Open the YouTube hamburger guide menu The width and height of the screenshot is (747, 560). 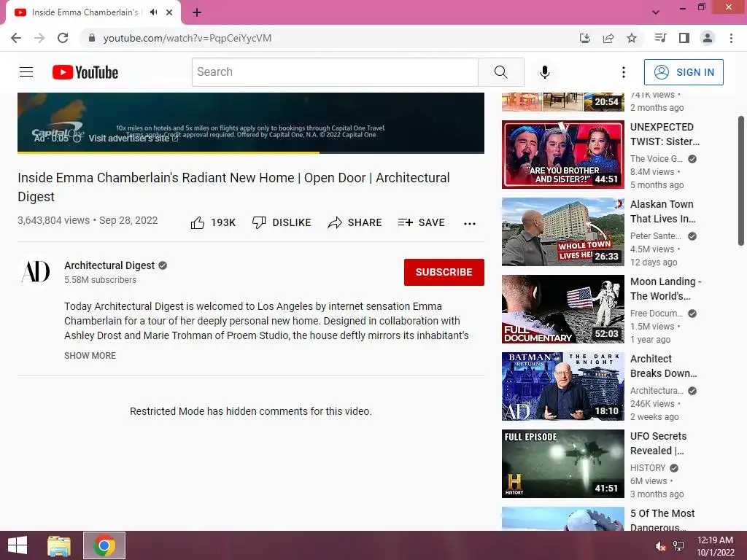[26, 72]
